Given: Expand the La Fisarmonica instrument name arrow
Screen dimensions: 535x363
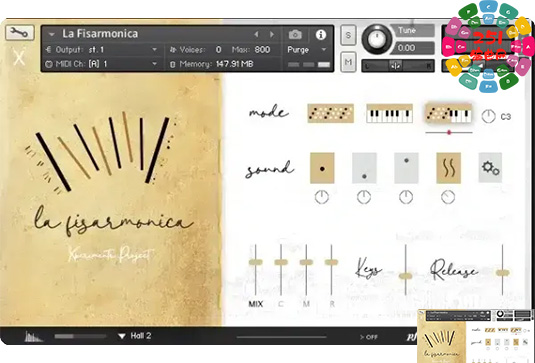Looking at the screenshot, I should (52, 34).
